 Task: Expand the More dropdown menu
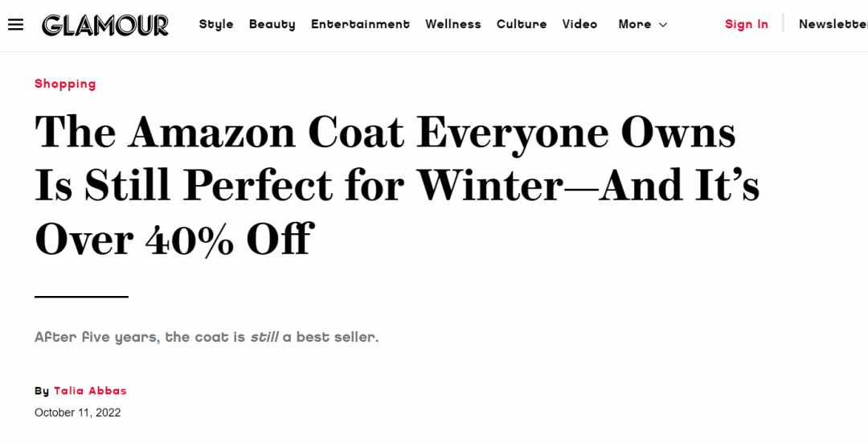click(643, 24)
